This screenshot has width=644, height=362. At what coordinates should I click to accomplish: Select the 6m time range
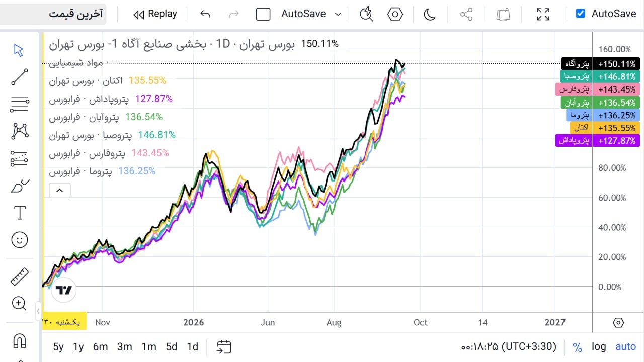101,346
